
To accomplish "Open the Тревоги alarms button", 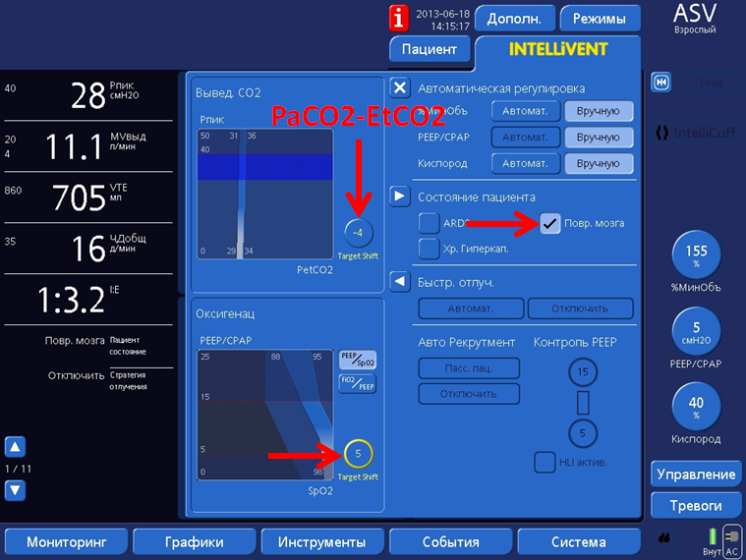I will pyautogui.click(x=696, y=506).
